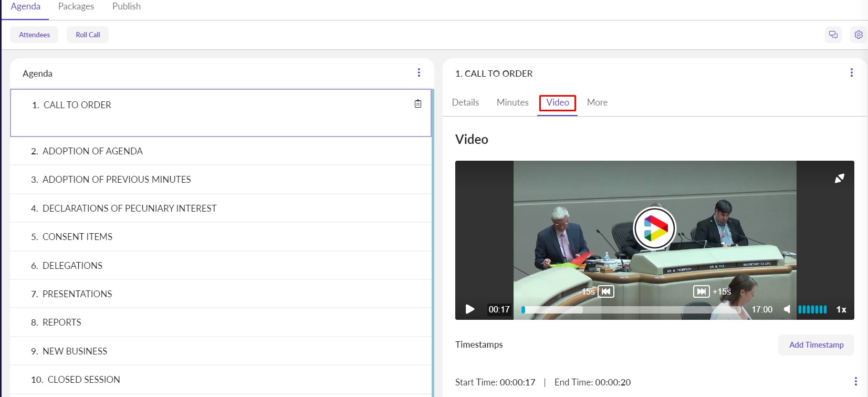Adjust the video volume bar

812,309
